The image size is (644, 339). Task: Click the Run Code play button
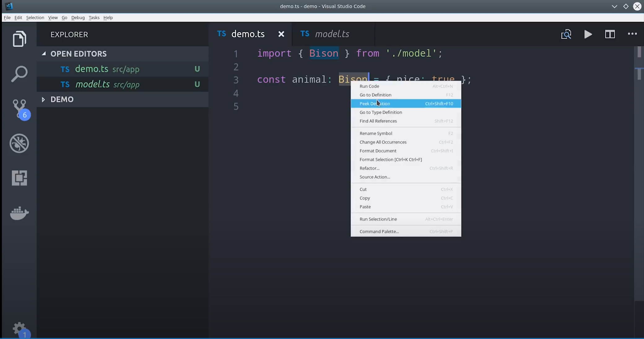[588, 34]
